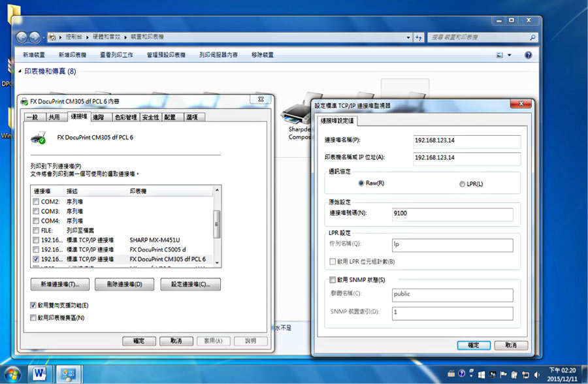Switch to the 安全性 tab

151,118
